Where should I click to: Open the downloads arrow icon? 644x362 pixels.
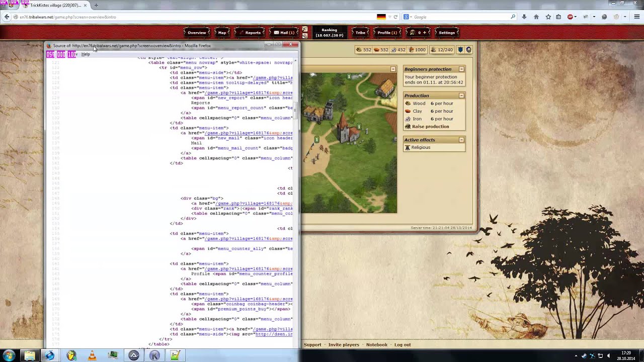tap(524, 17)
